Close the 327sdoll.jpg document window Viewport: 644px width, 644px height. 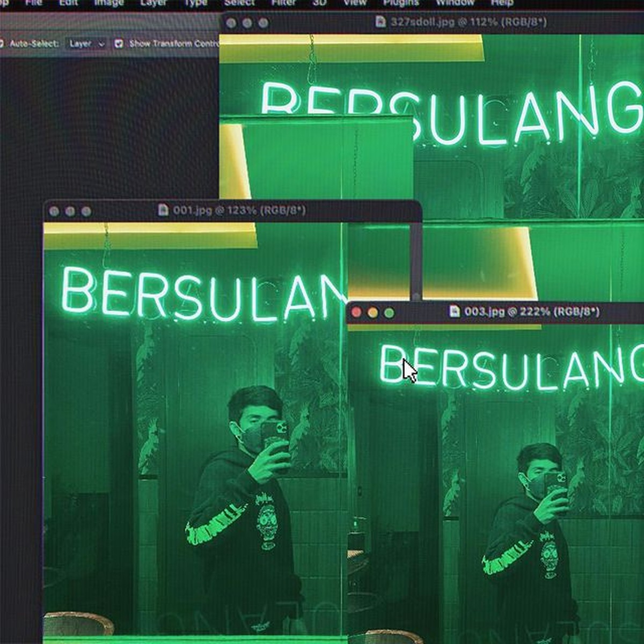(231, 23)
